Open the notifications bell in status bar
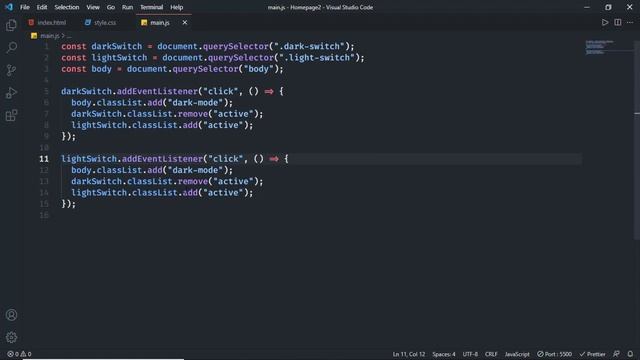Viewport: 640px width, 360px height. coord(630,354)
